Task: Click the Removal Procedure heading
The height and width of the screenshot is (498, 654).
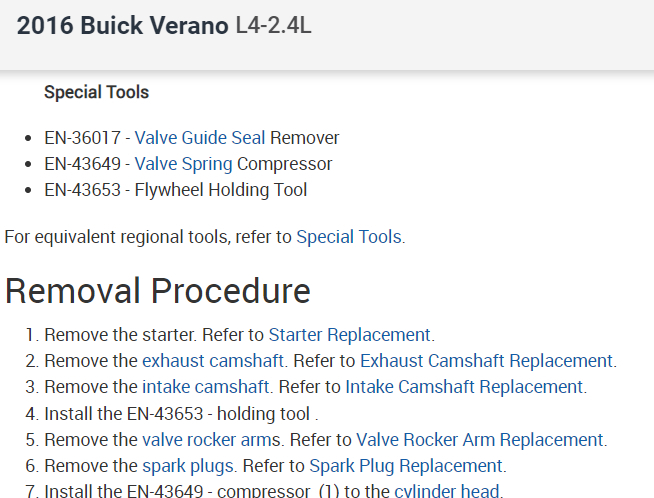Action: 158,291
